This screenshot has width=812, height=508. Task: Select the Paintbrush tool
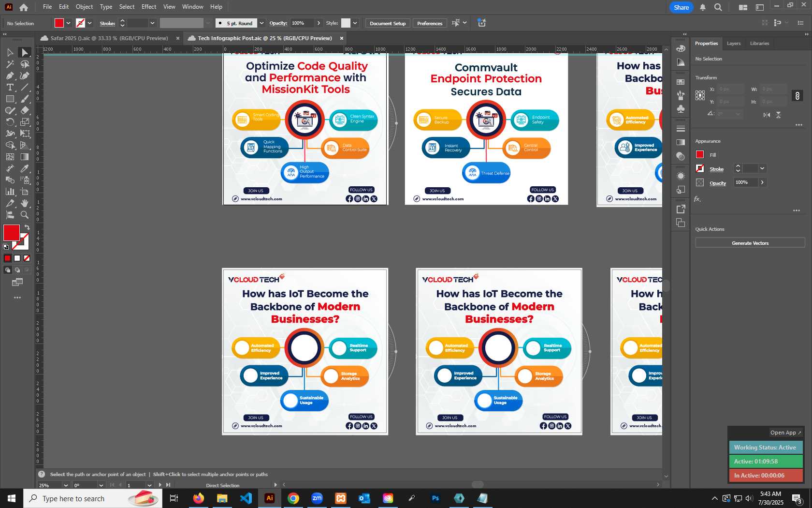pyautogui.click(x=25, y=99)
